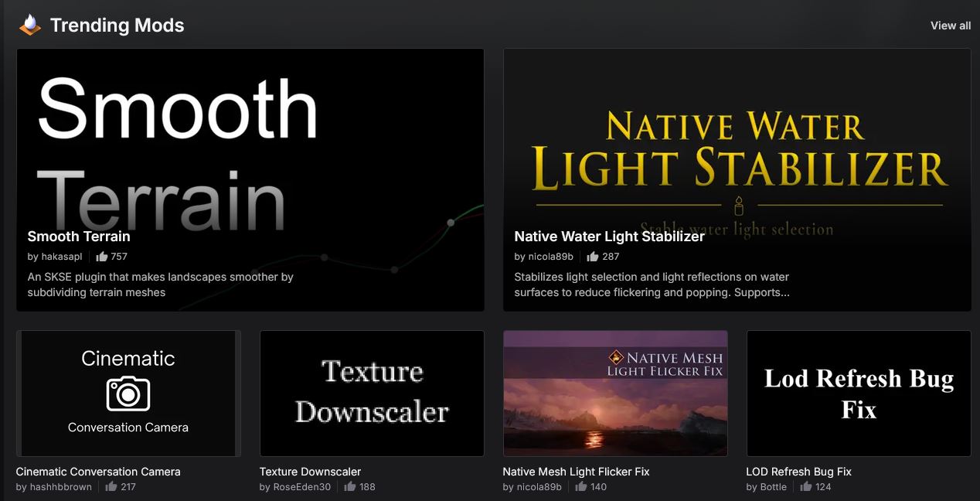Visit nicola89b's profile under Native Mesh Light Flicker Fix
This screenshot has height=501, width=980.
pyautogui.click(x=539, y=487)
